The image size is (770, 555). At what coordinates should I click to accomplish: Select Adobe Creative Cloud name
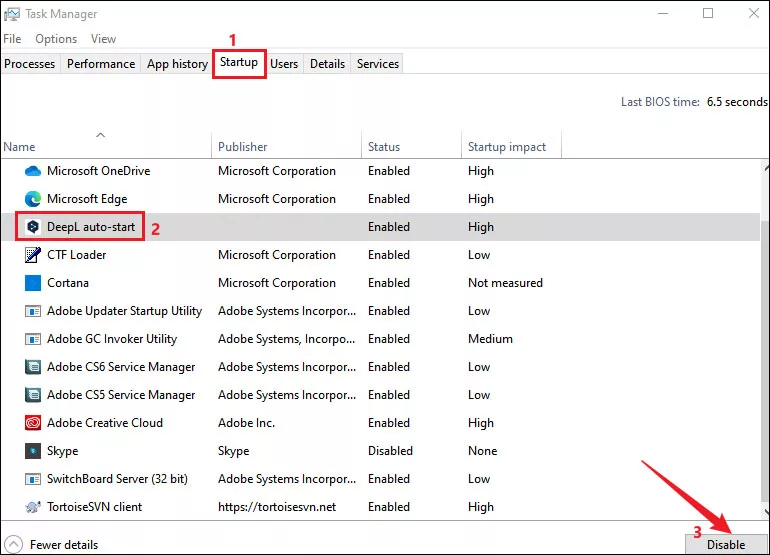pyautogui.click(x=105, y=423)
